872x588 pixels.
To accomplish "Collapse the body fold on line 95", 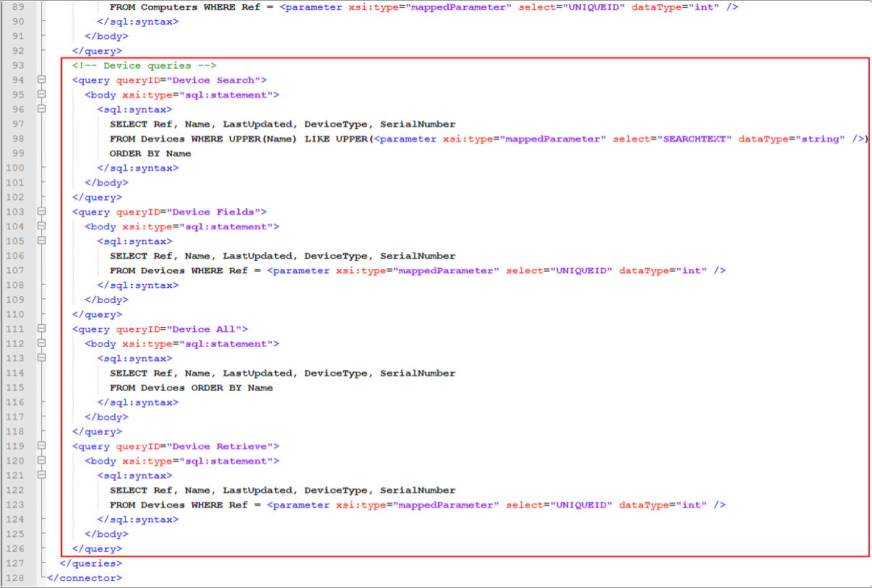I will tap(42, 95).
